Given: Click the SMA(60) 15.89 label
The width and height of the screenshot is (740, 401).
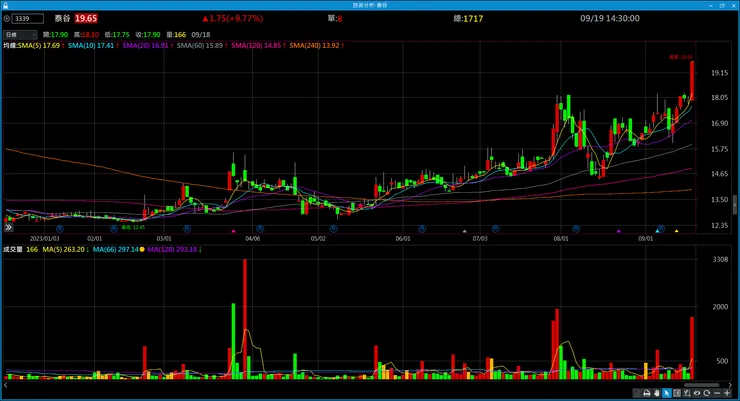Looking at the screenshot, I should [x=200, y=45].
